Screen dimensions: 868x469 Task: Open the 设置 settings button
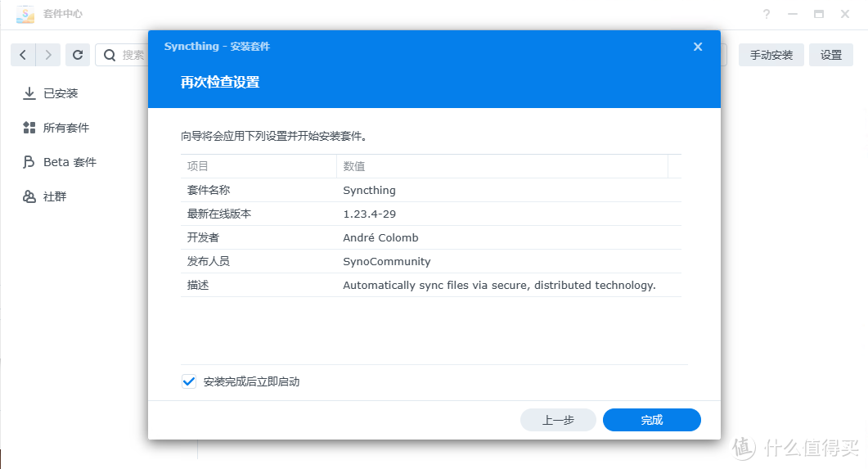coord(830,55)
